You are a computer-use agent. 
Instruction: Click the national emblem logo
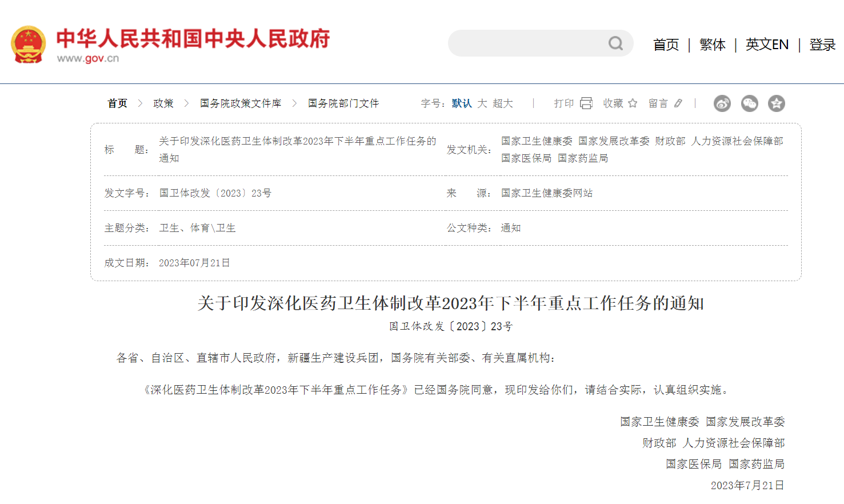coord(28,44)
